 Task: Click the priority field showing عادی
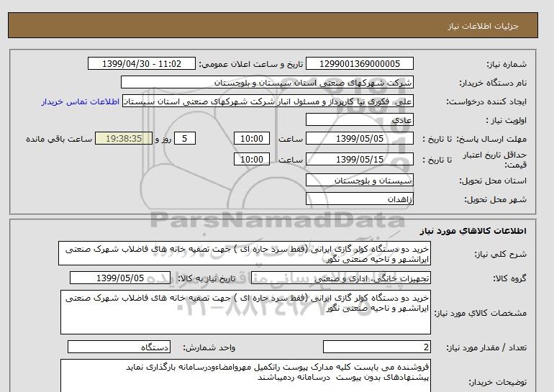point(359,119)
